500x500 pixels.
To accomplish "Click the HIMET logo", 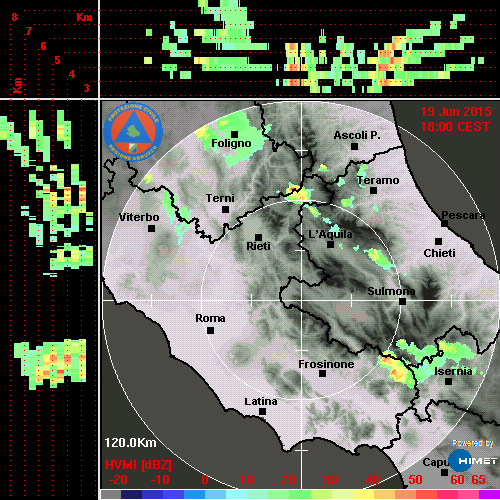I will (472, 461).
